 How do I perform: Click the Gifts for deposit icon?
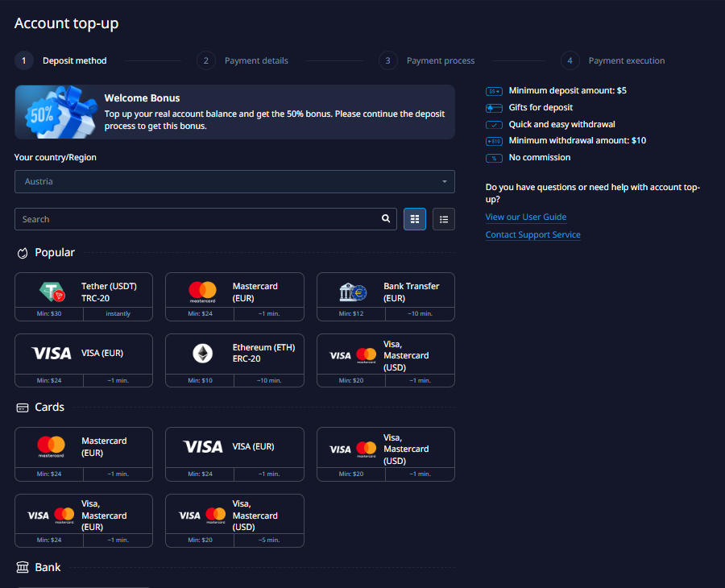[494, 108]
